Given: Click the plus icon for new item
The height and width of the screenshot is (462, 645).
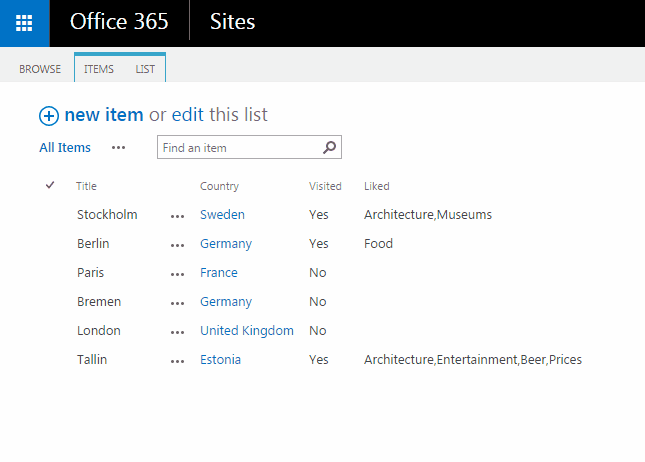Looking at the screenshot, I should [x=49, y=116].
